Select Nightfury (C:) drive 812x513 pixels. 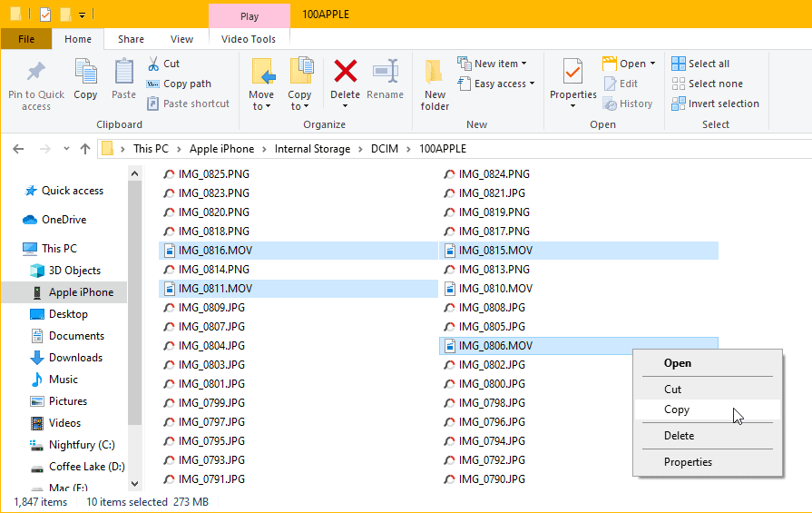pyautogui.click(x=82, y=445)
